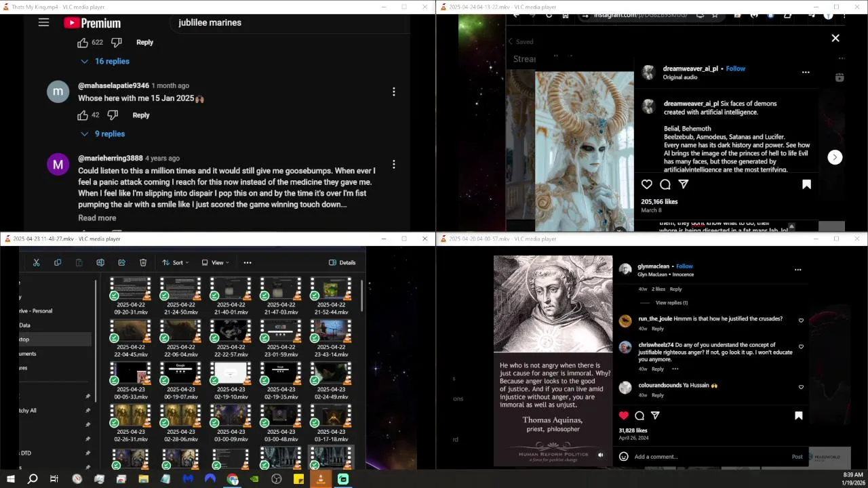Open more options for glynmaclean post

pyautogui.click(x=797, y=270)
